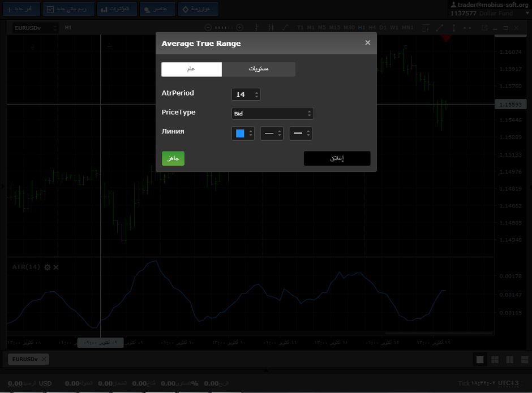Expand the right side panel arrow
Viewport: 532px width, 393px height.
(530, 187)
